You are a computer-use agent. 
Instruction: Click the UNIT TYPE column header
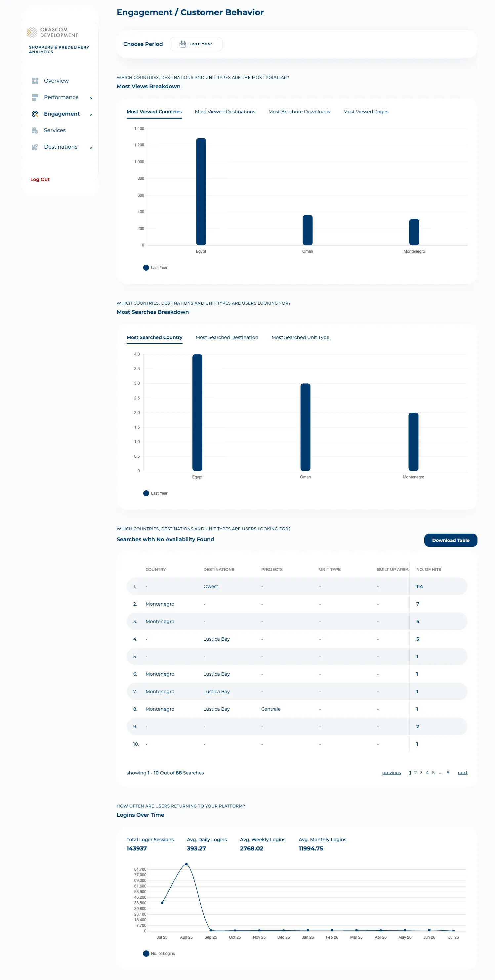(x=330, y=570)
